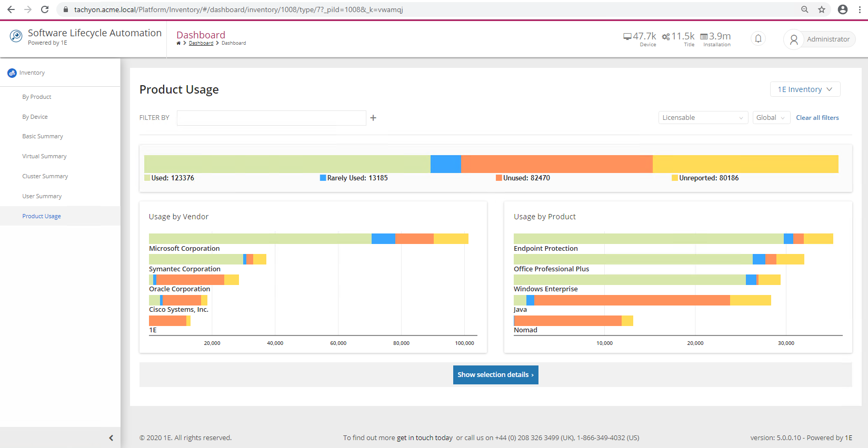Image resolution: width=868 pixels, height=448 pixels.
Task: Open notifications bell
Action: (758, 38)
